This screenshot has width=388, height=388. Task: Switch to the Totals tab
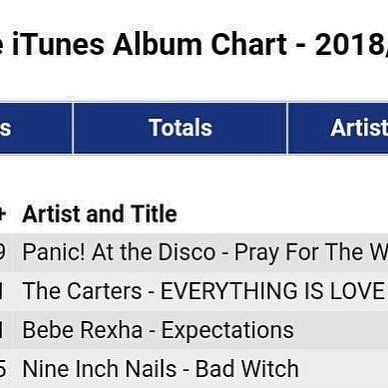point(180,128)
